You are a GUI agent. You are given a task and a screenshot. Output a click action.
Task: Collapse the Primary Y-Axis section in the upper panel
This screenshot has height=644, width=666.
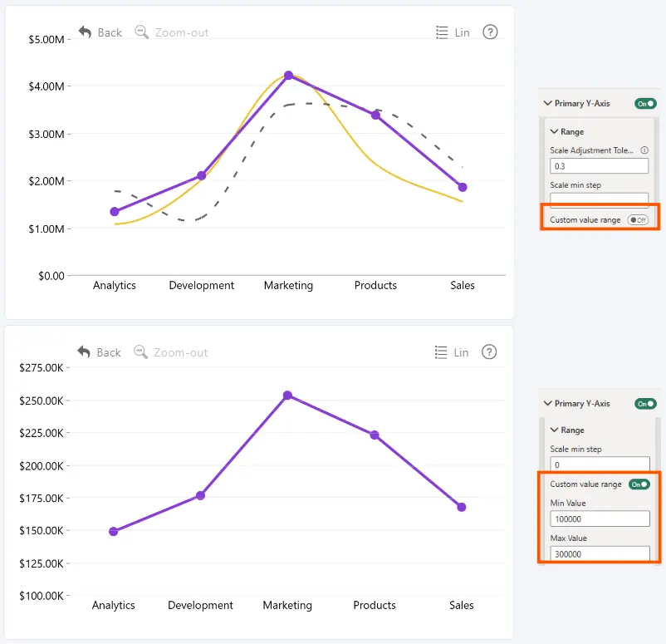(548, 103)
